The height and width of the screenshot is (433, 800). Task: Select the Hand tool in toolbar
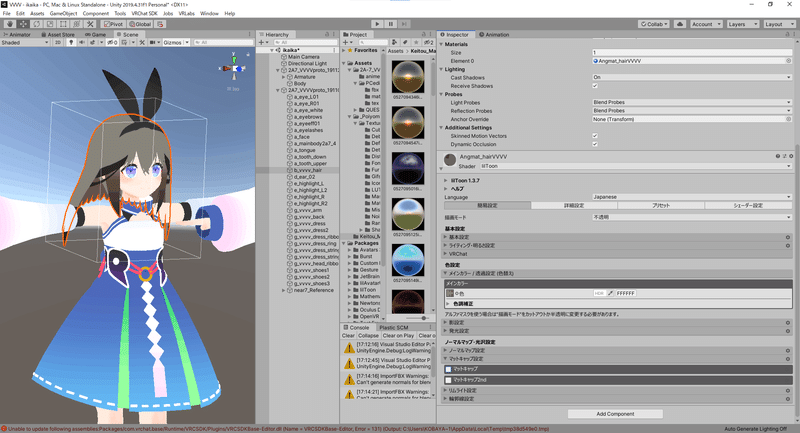click(x=10, y=24)
